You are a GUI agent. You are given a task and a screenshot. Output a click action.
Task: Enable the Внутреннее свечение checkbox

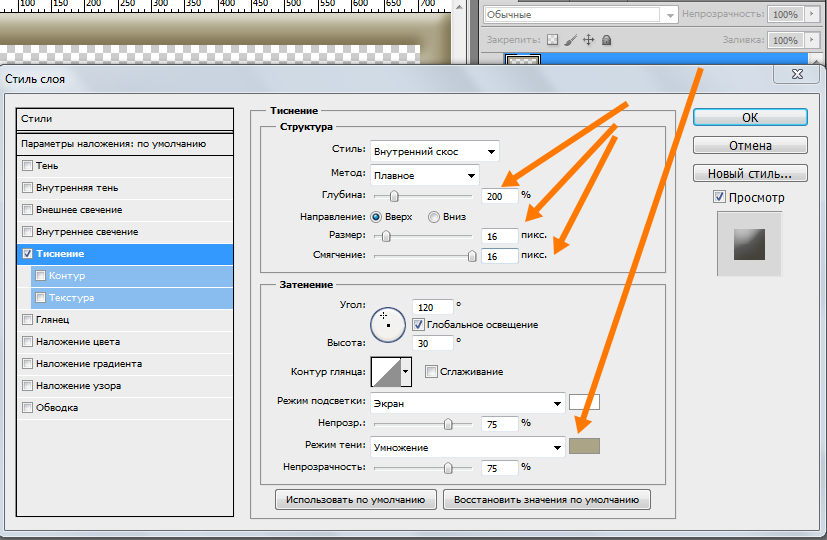(27, 232)
